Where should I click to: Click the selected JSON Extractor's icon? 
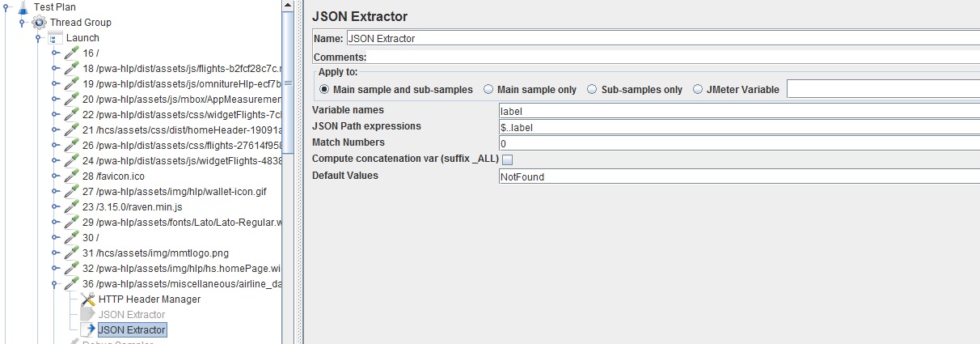(x=88, y=330)
